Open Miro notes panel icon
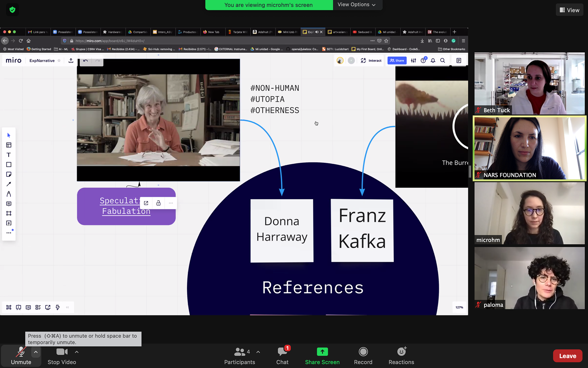 click(x=459, y=60)
